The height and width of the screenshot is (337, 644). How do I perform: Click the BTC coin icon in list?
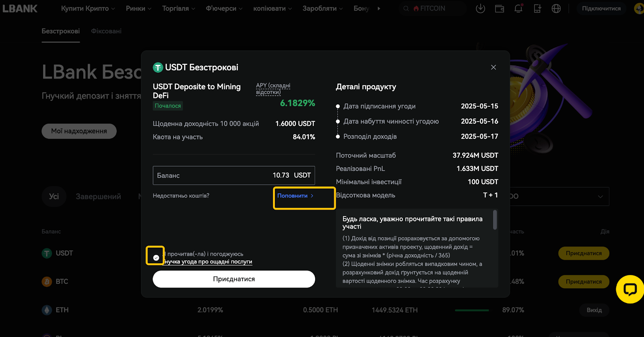[x=47, y=281]
